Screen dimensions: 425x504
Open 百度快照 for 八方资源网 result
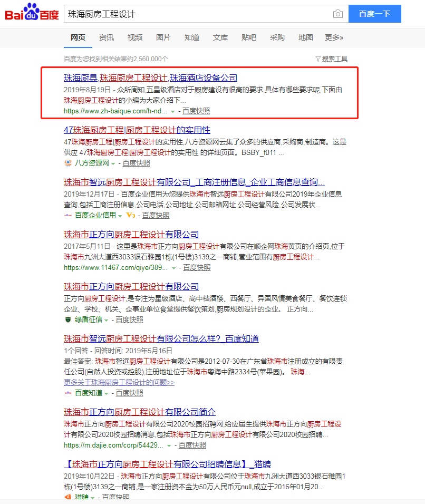click(137, 163)
